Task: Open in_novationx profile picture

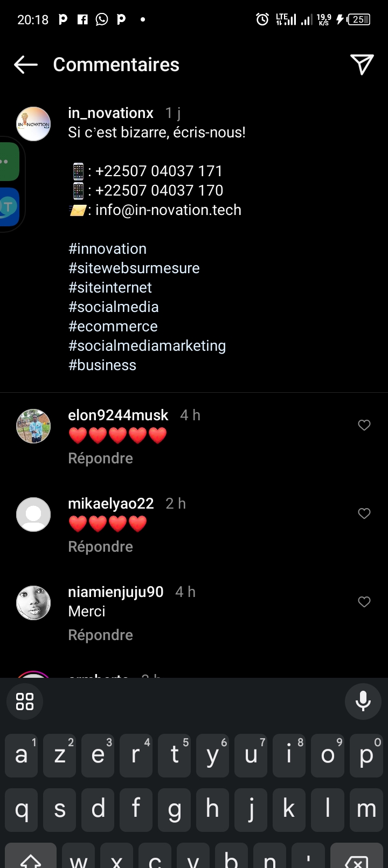Action: click(33, 124)
